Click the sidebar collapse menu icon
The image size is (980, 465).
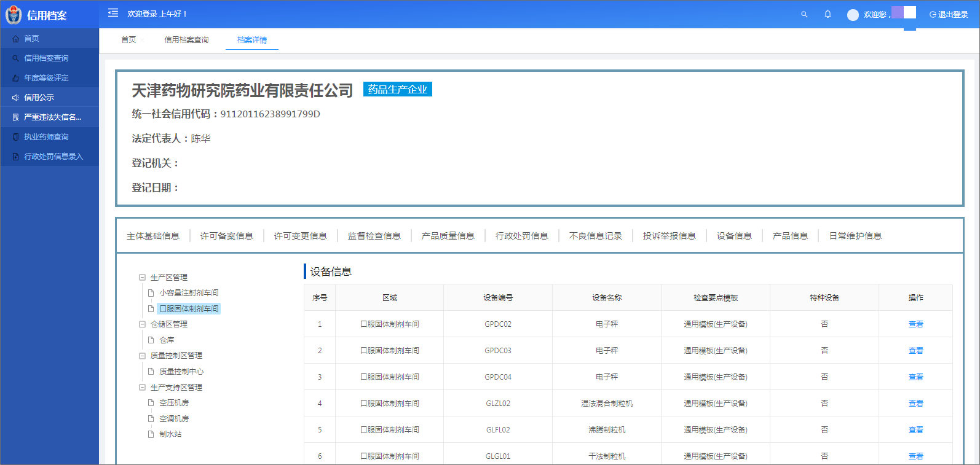click(x=113, y=13)
